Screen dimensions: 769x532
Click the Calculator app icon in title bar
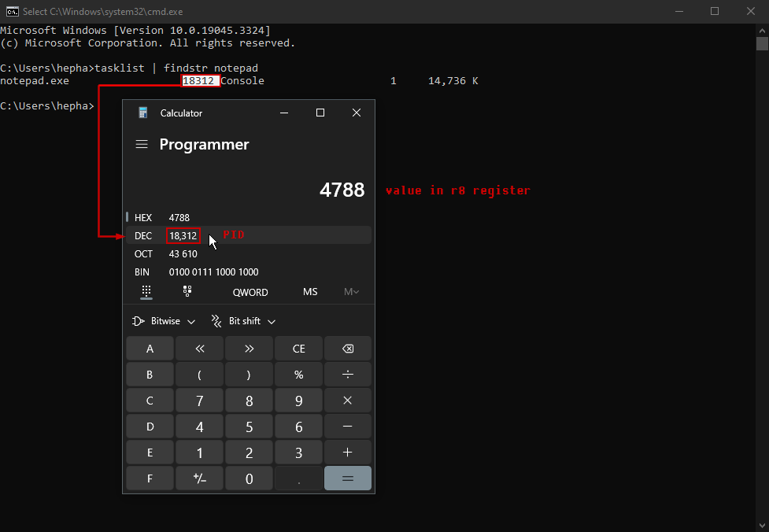(143, 113)
